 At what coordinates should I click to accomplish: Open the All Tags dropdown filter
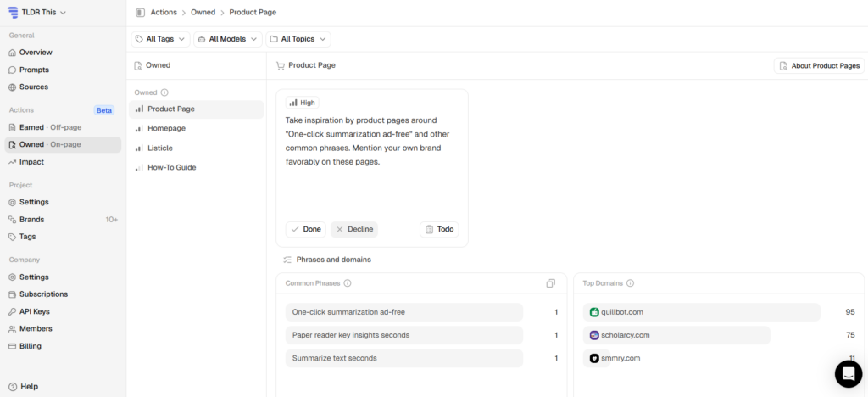pyautogui.click(x=160, y=39)
